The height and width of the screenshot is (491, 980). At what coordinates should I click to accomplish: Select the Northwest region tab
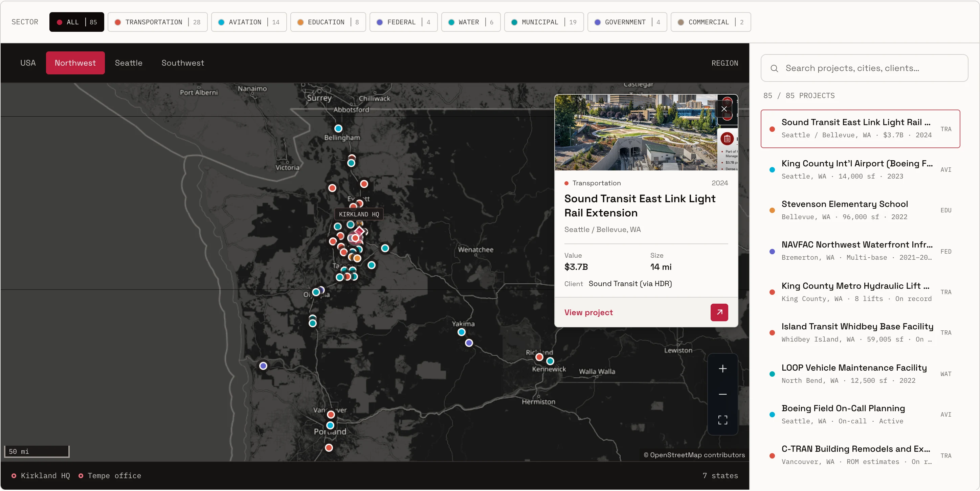75,63
